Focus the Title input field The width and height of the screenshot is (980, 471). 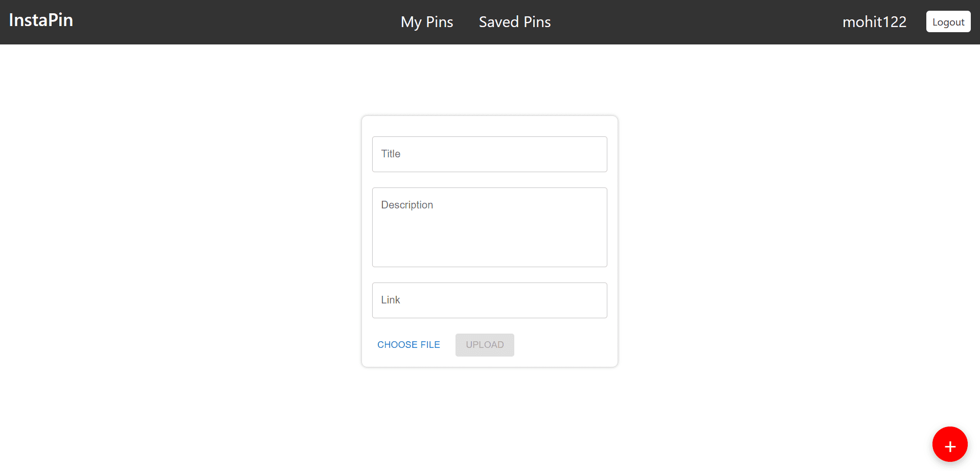489,154
